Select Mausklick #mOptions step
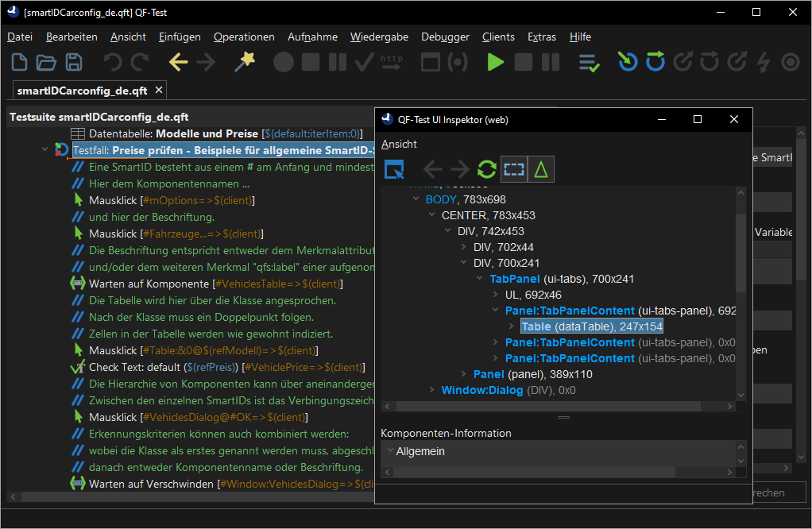The image size is (812, 529). pos(164,200)
